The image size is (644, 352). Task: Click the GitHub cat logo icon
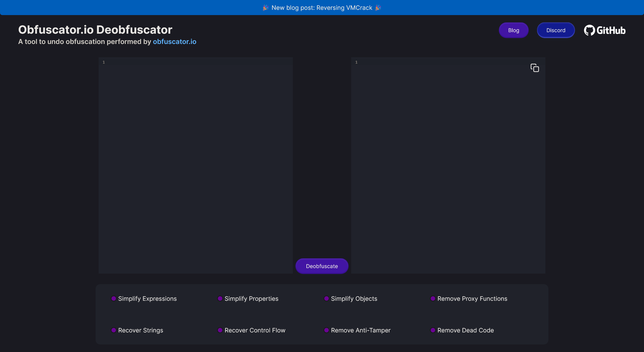[x=589, y=30]
